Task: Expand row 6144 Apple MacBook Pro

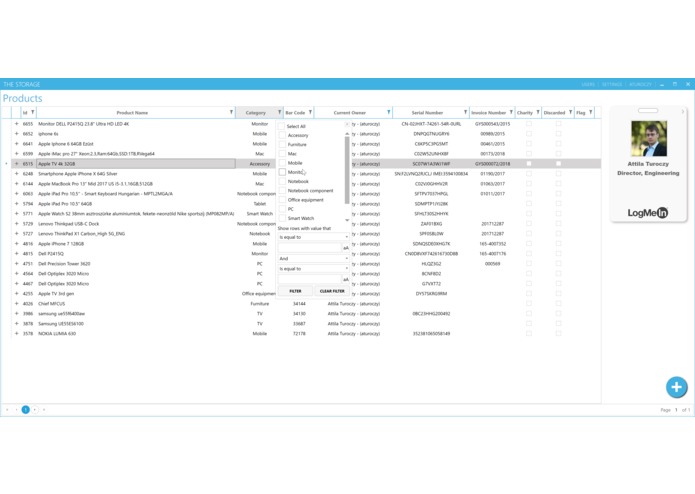Action: [x=16, y=183]
